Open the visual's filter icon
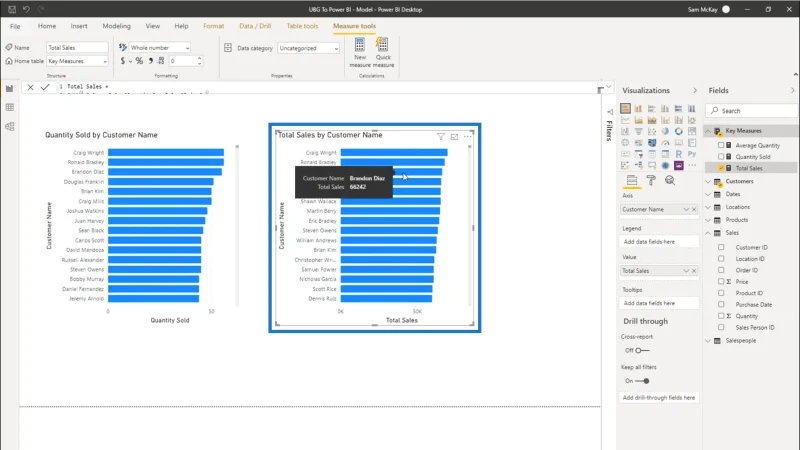Image resolution: width=800 pixels, height=450 pixels. [x=440, y=136]
